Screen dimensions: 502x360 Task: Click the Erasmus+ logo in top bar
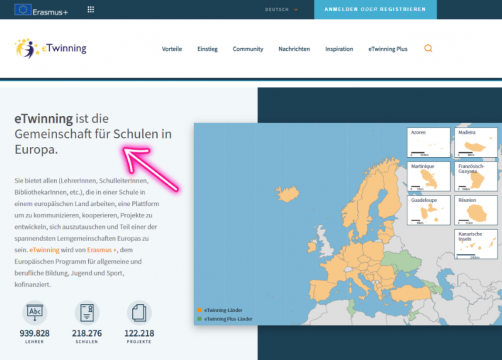pyautogui.click(x=41, y=10)
